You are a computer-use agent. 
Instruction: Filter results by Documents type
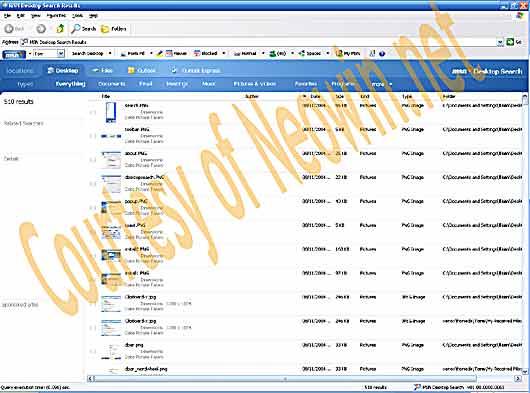coord(112,84)
